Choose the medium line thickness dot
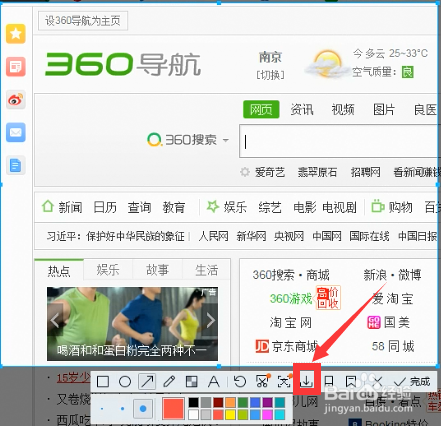 pyautogui.click(x=122, y=409)
